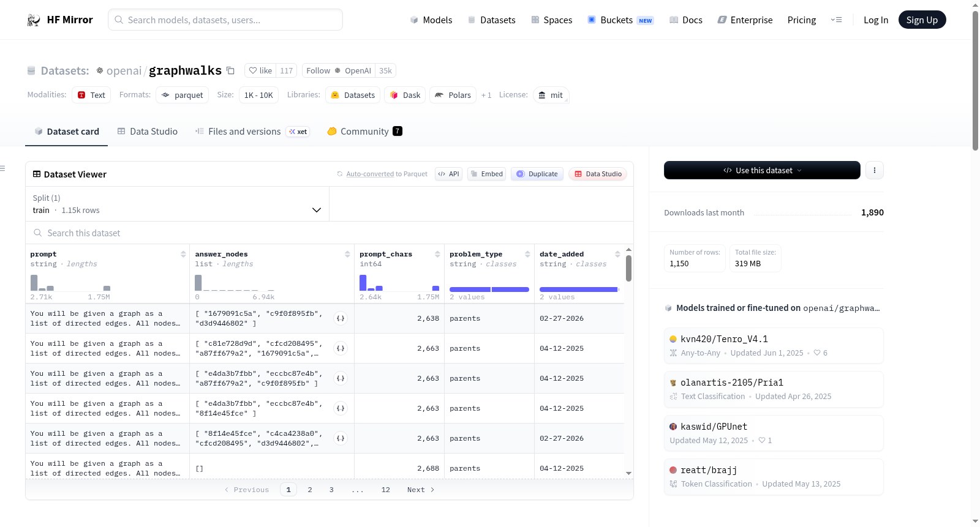Open Spaces in the top navigation

(x=551, y=20)
